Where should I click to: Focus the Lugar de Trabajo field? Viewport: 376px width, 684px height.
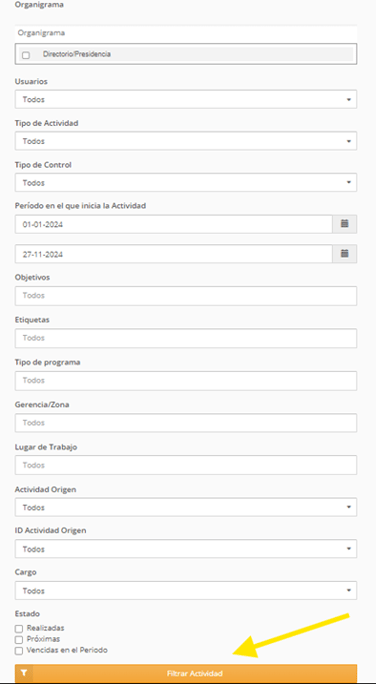pyautogui.click(x=186, y=465)
